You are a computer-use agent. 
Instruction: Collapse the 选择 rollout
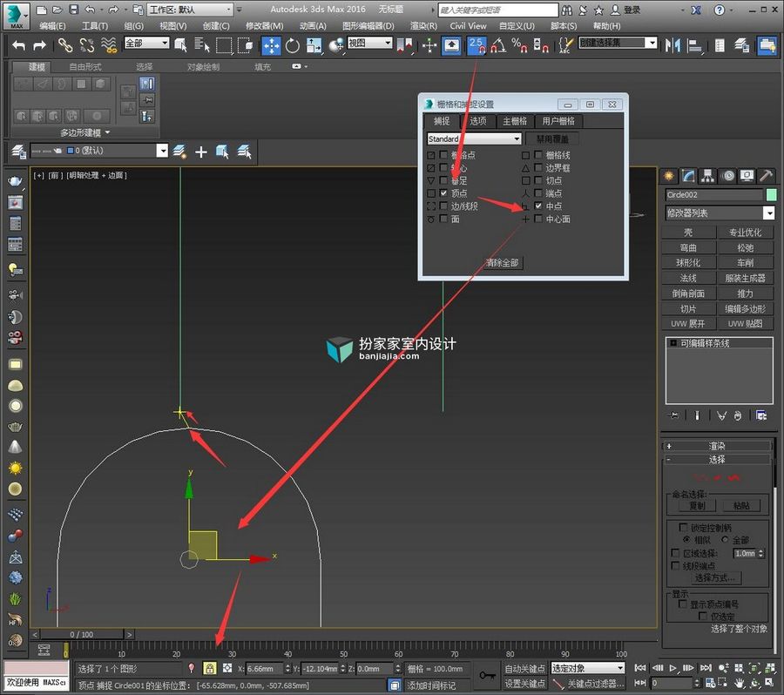717,460
